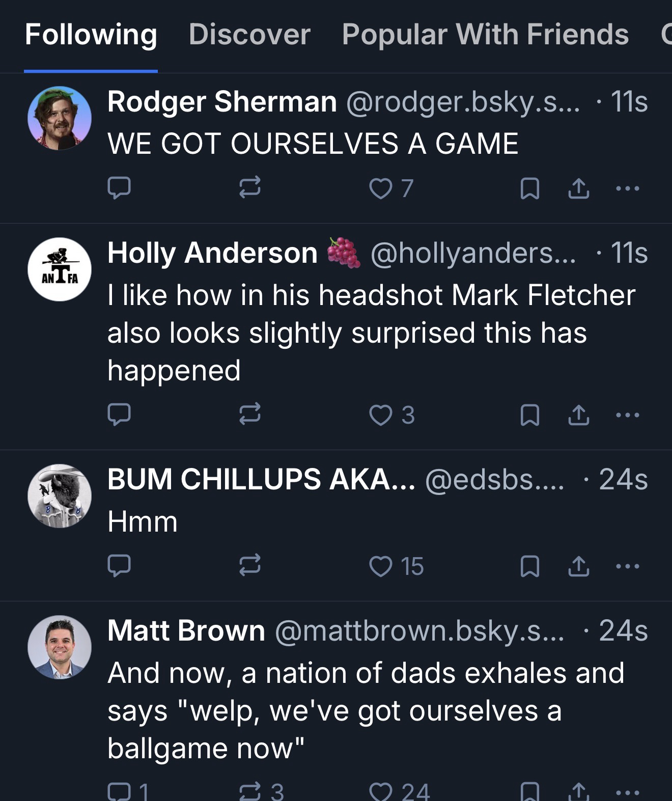Open the Popular With Friends tab
672x801 pixels.
(485, 35)
